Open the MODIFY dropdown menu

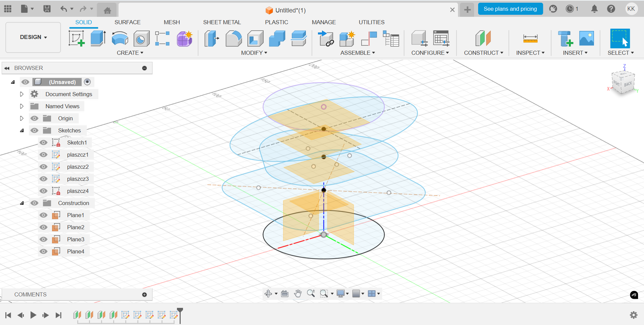pos(254,53)
